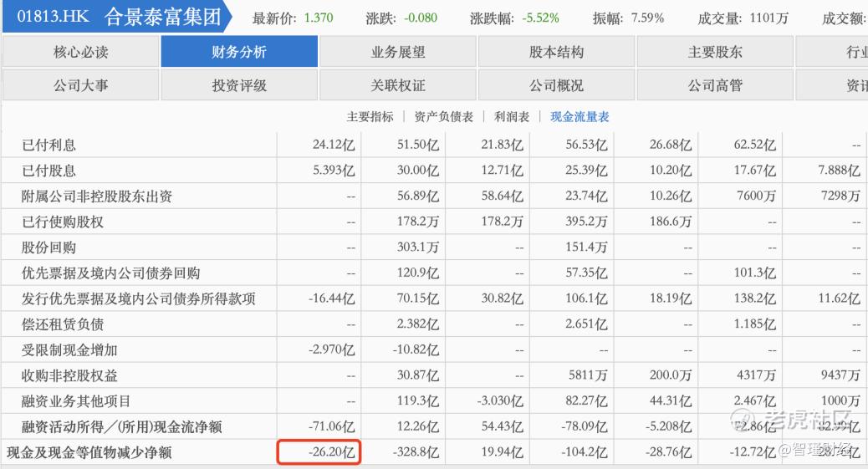Show the 公司概况 tab
This screenshot has width=868, height=469.
pyautogui.click(x=556, y=85)
